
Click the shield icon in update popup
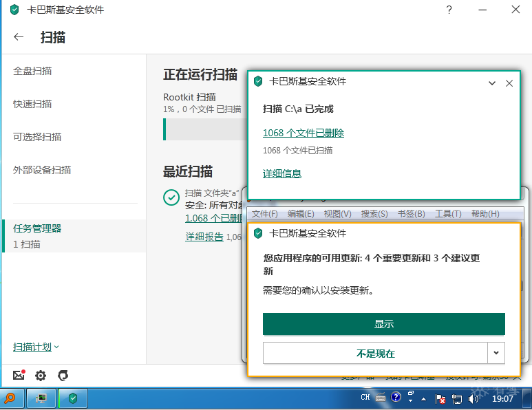pos(258,233)
